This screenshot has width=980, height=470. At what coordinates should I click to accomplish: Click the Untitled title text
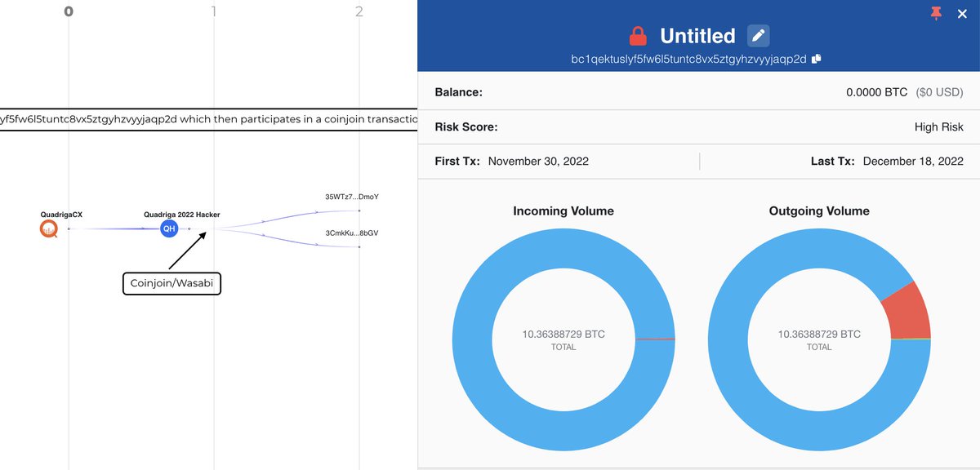(697, 36)
